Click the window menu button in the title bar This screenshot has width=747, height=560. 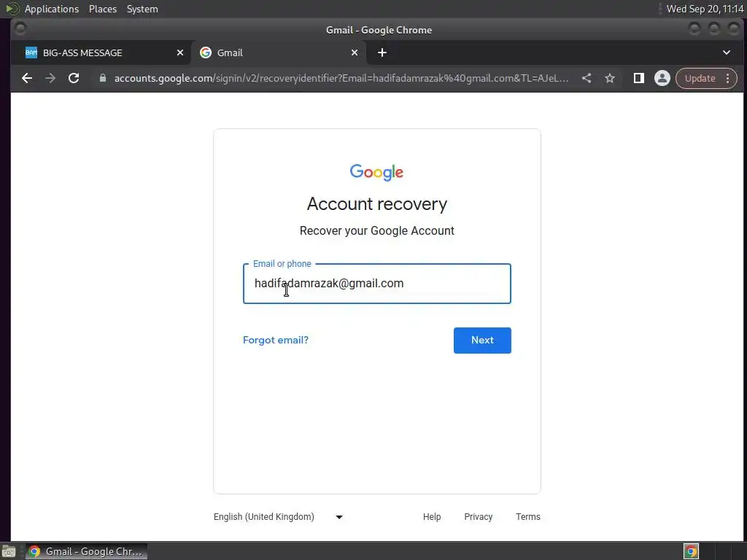point(20,29)
